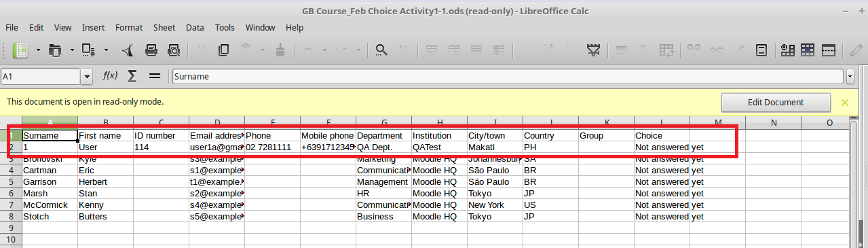Select the cell containing Makati
The width and height of the screenshot is (868, 248).
point(495,147)
